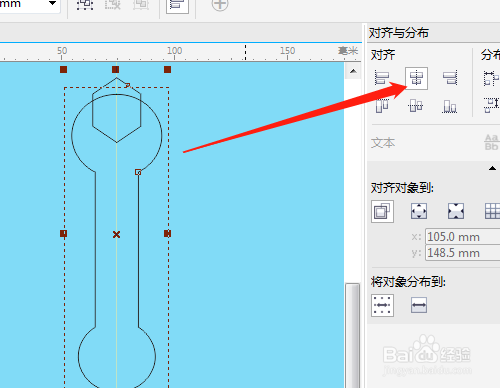Screen dimensions: 500x388
Task: Open the mm units dropdown arrow
Action: tap(52, 3)
